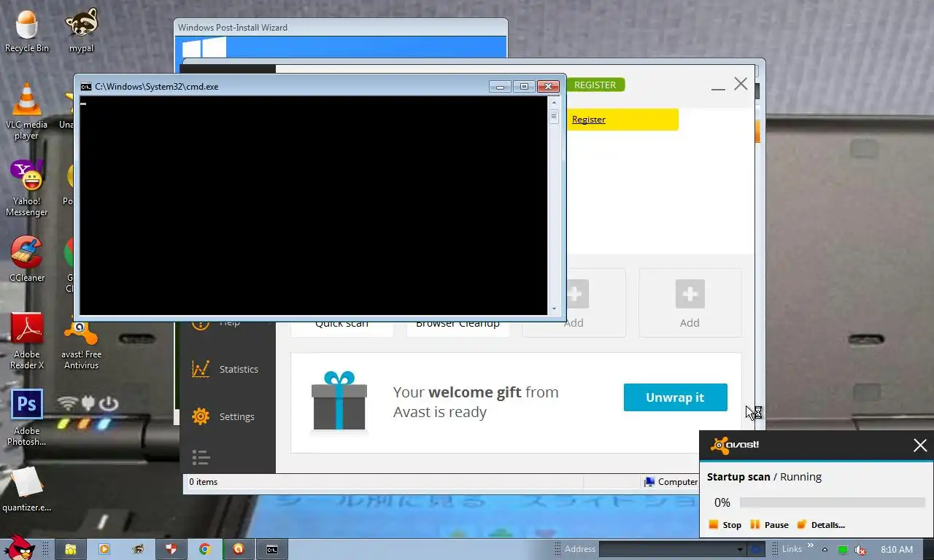Click the welcome gift box image
Viewport: 934px width, 560px height.
(339, 401)
